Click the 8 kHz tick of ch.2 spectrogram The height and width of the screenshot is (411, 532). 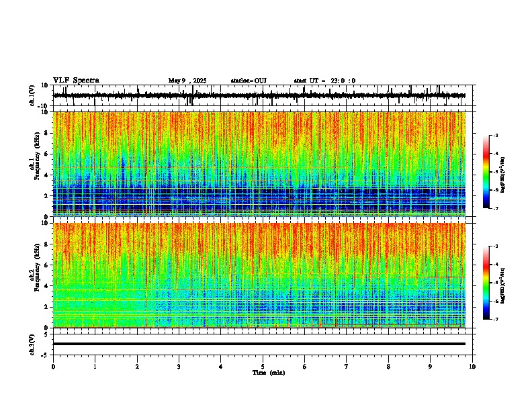[46, 244]
